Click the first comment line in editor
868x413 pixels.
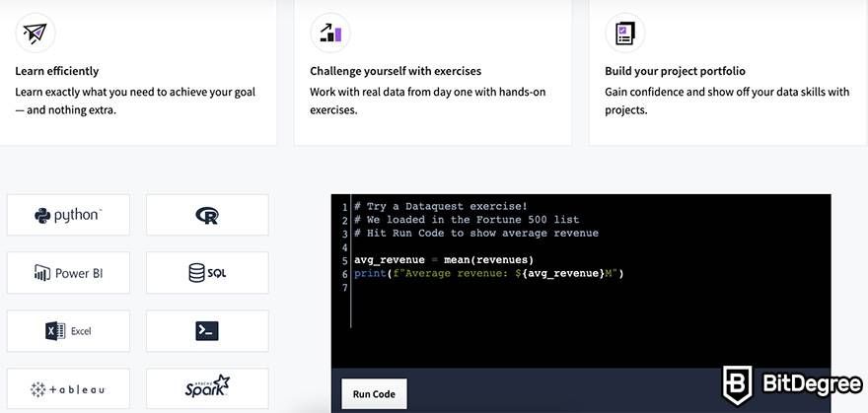point(441,206)
